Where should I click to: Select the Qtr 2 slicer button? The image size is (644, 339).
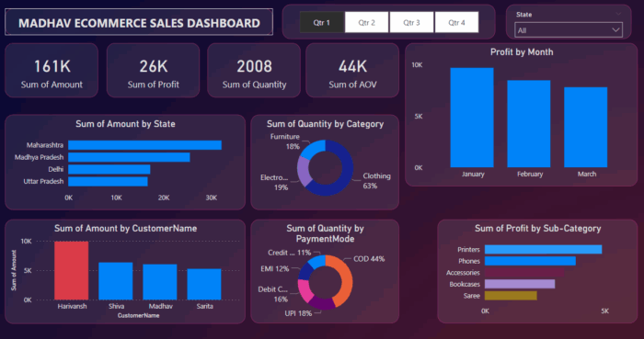(366, 22)
